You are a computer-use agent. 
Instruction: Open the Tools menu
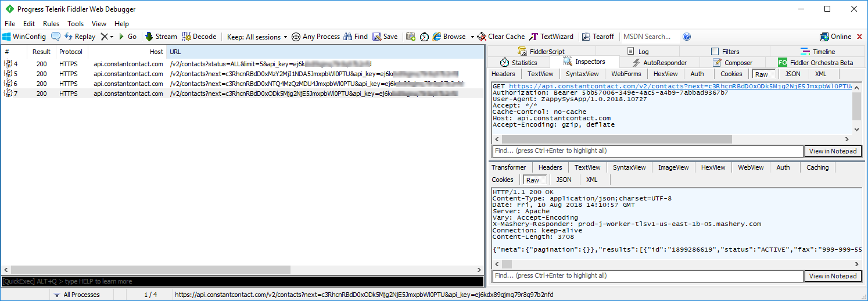click(x=76, y=24)
